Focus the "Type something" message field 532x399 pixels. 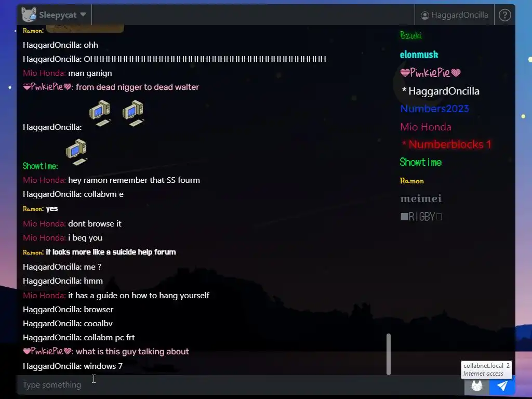click(240, 385)
